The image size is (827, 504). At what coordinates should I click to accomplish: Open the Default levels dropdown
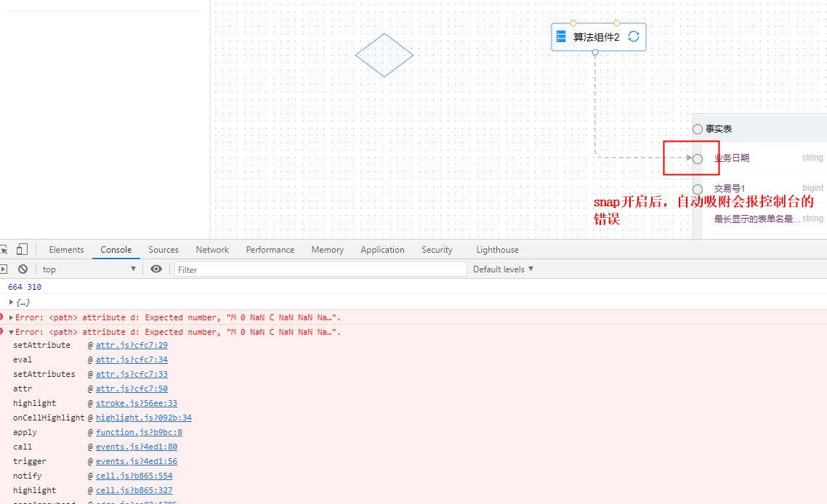pyautogui.click(x=503, y=269)
